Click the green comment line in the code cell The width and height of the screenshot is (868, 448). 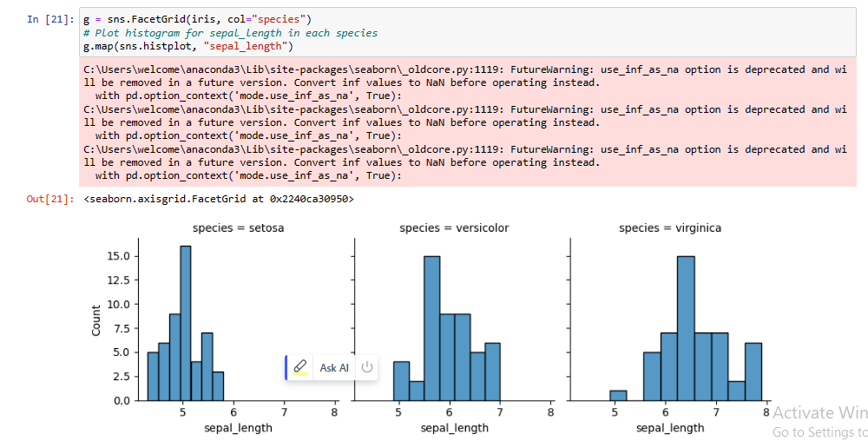230,33
